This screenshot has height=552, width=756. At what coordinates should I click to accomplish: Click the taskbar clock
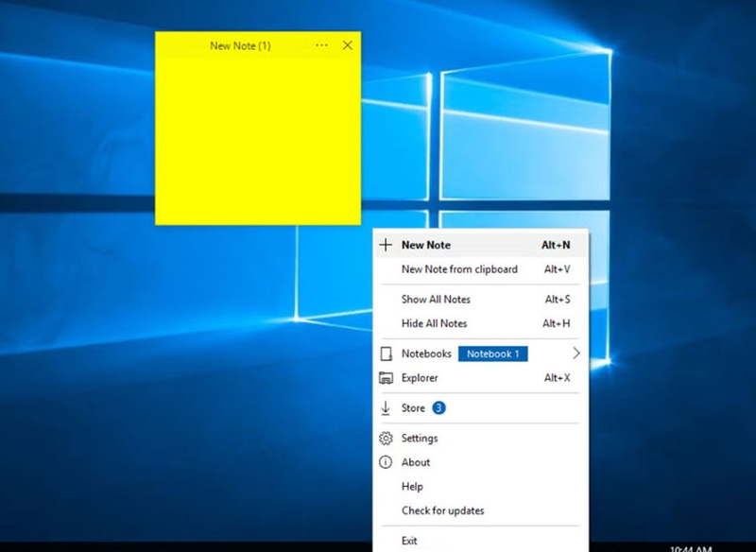click(691, 548)
